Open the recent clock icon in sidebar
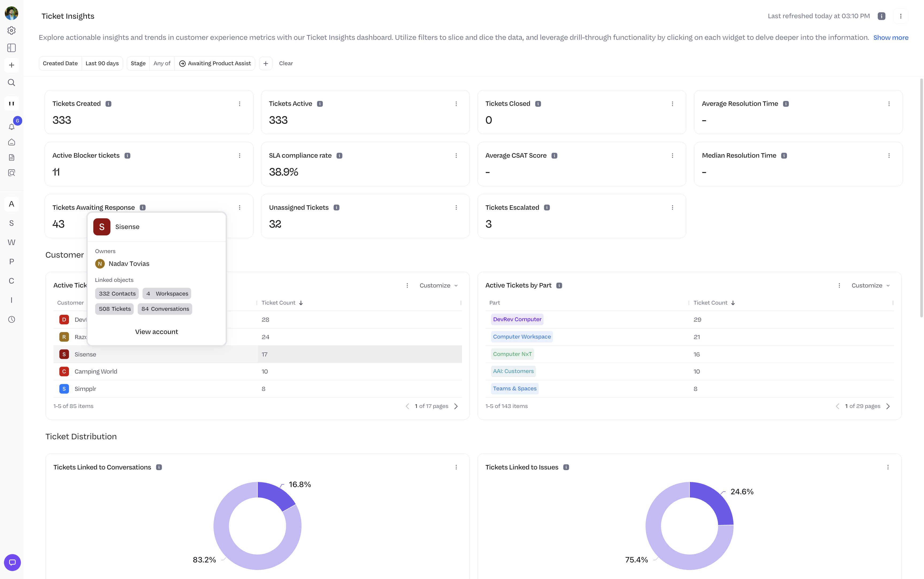Screen dimensions: 924x579 click(x=11, y=319)
